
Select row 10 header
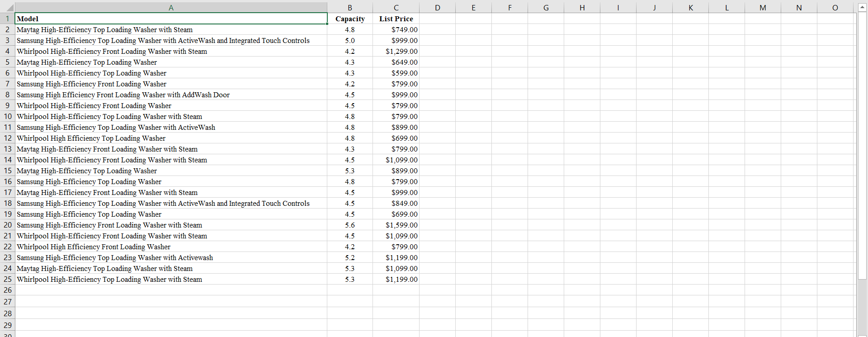pyautogui.click(x=8, y=116)
